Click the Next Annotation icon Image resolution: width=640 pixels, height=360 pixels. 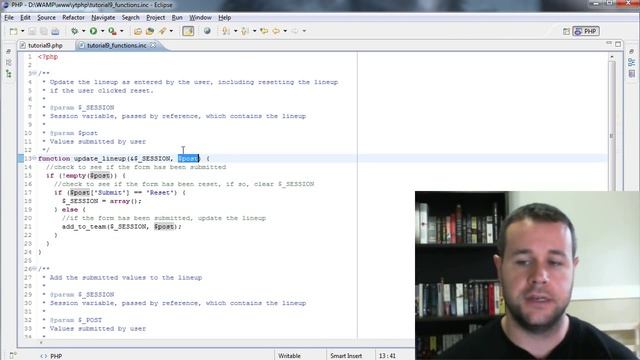(x=226, y=31)
